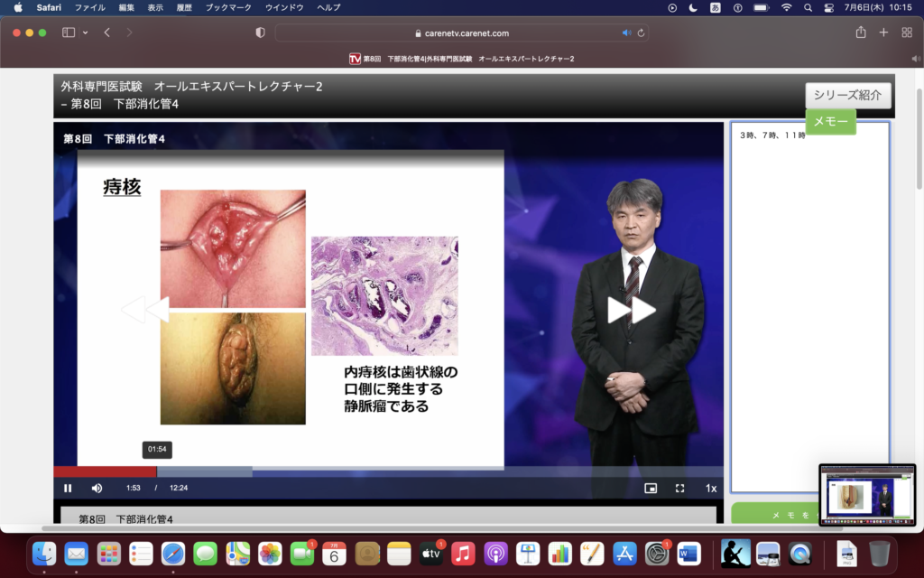The height and width of the screenshot is (578, 924).
Task: Click the green メモー tab
Action: (x=830, y=122)
